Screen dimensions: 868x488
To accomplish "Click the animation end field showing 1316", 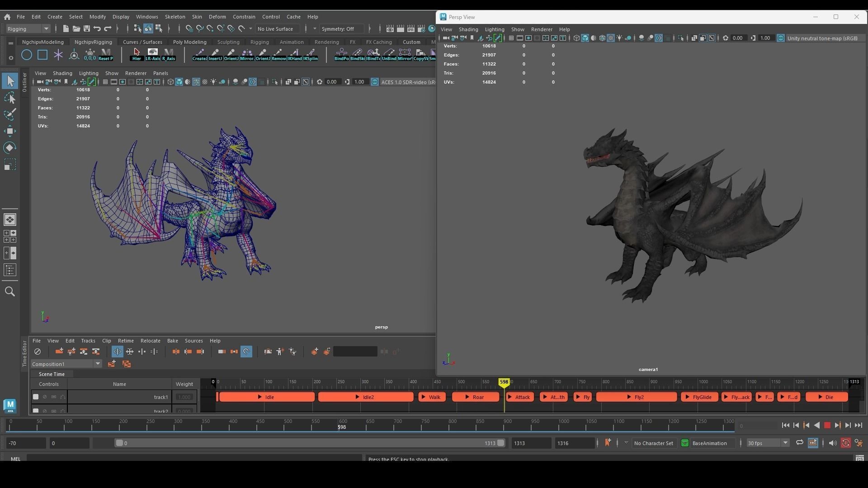I will pos(575,443).
